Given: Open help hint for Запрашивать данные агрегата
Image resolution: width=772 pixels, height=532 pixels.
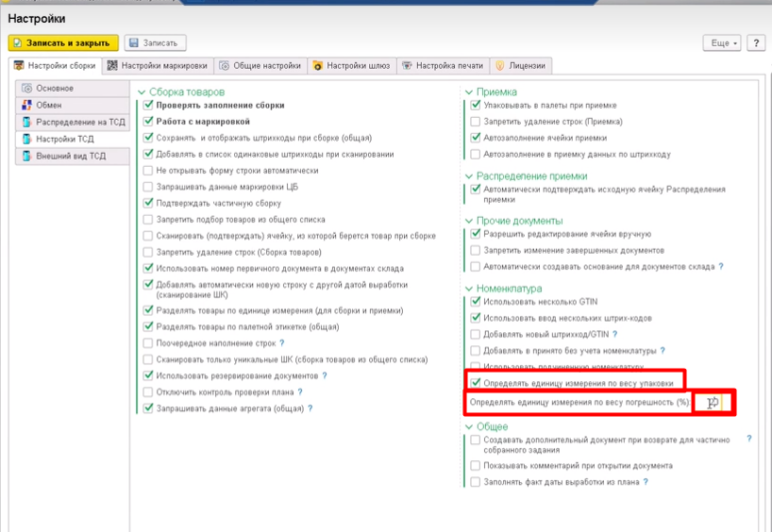Looking at the screenshot, I should (x=310, y=408).
